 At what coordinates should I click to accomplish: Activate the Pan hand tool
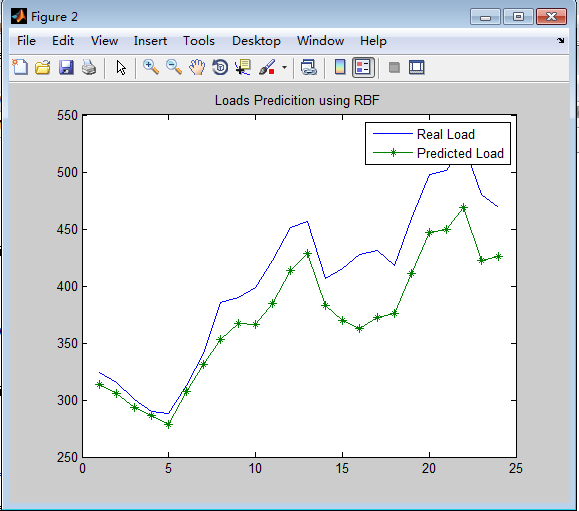point(197,68)
